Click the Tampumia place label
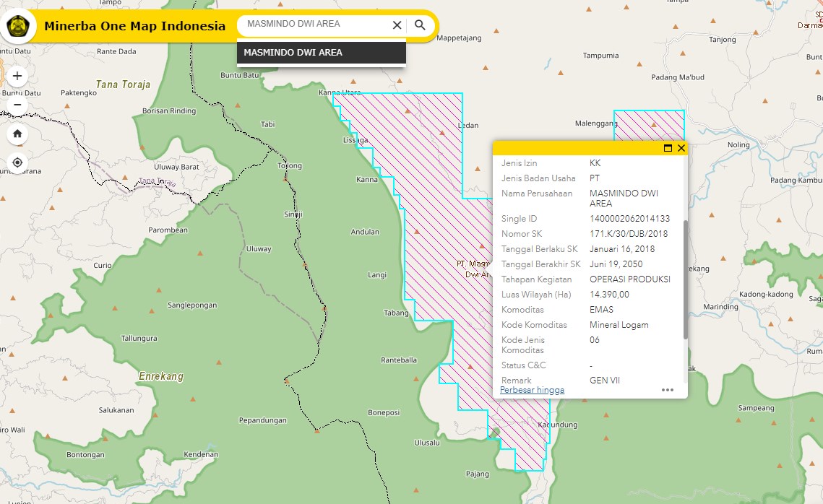 tap(600, 55)
